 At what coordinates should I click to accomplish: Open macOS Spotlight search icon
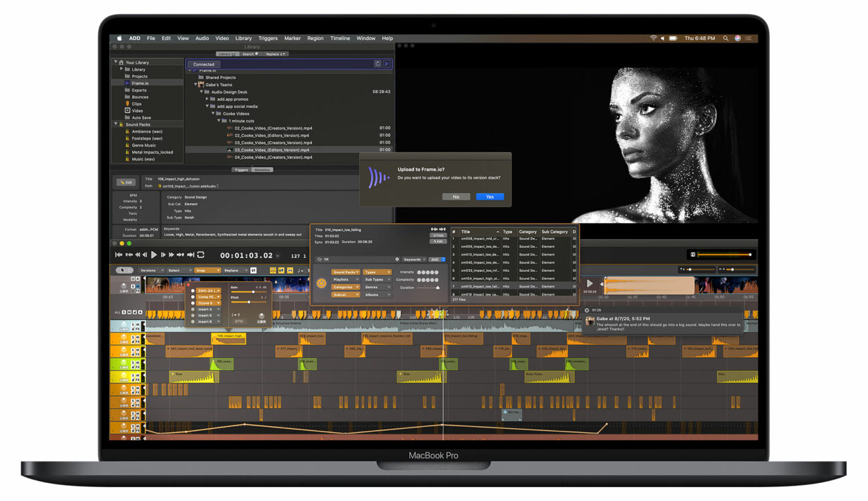click(726, 38)
